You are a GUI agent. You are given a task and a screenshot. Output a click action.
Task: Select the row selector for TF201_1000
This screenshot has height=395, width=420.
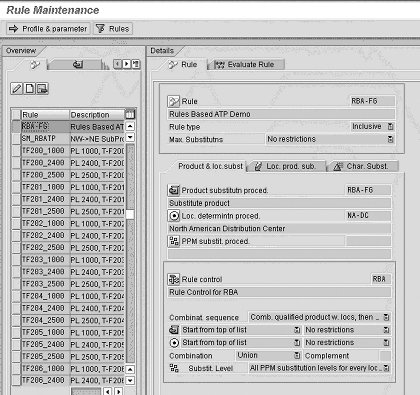pos(16,187)
